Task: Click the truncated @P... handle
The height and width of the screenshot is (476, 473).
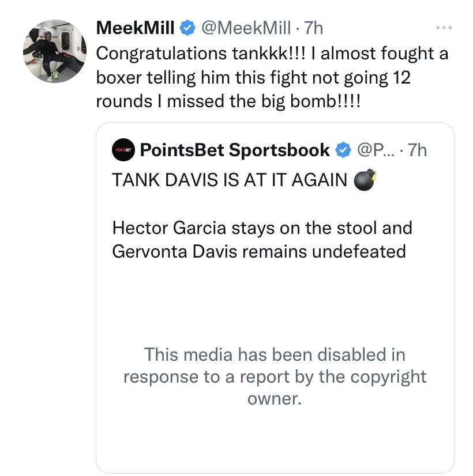Action: [x=376, y=150]
